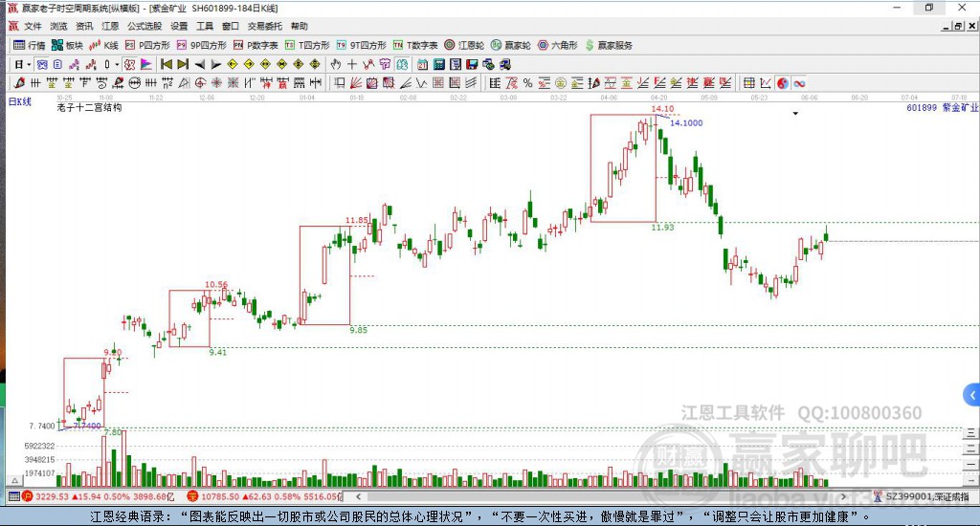980x526 pixels.
Task: Expand the candlestick style dropdown arrow
Action: tap(117, 64)
